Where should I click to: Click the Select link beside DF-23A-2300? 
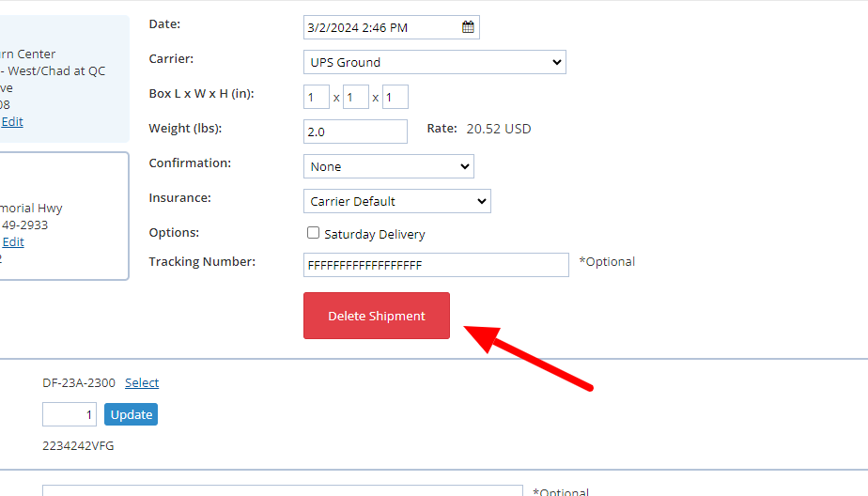click(x=142, y=382)
